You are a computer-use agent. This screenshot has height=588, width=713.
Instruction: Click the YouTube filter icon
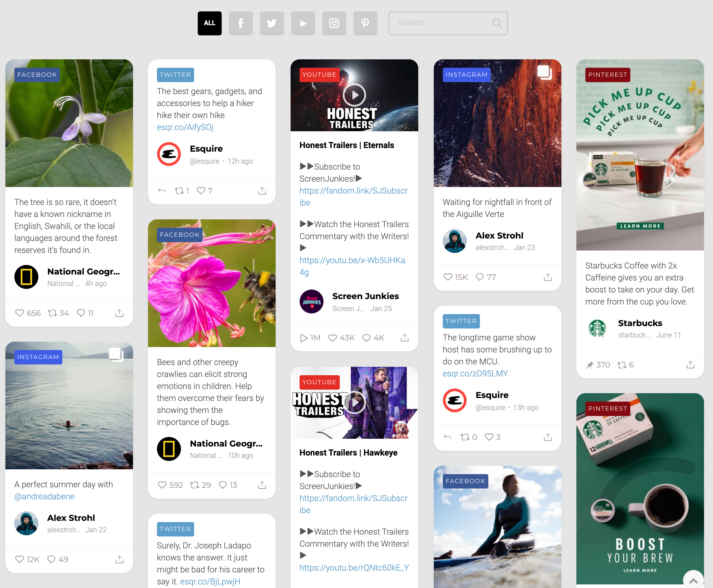tap(303, 22)
